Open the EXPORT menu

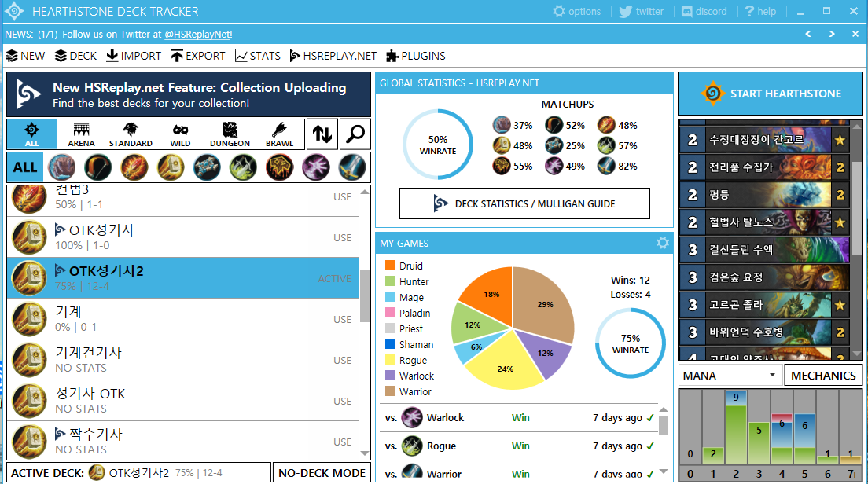tap(198, 56)
